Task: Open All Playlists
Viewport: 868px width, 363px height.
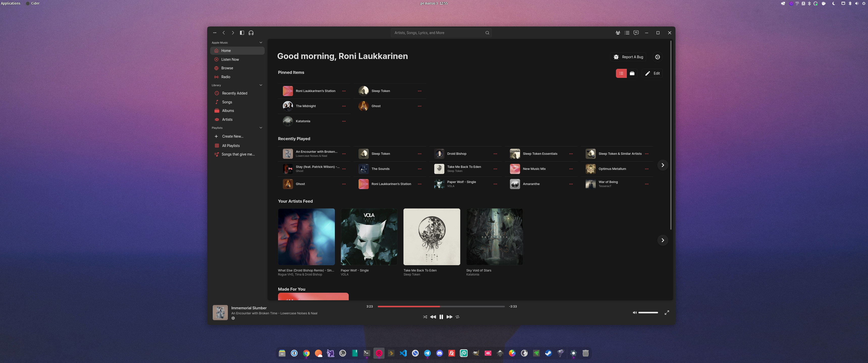Action: [x=237, y=145]
